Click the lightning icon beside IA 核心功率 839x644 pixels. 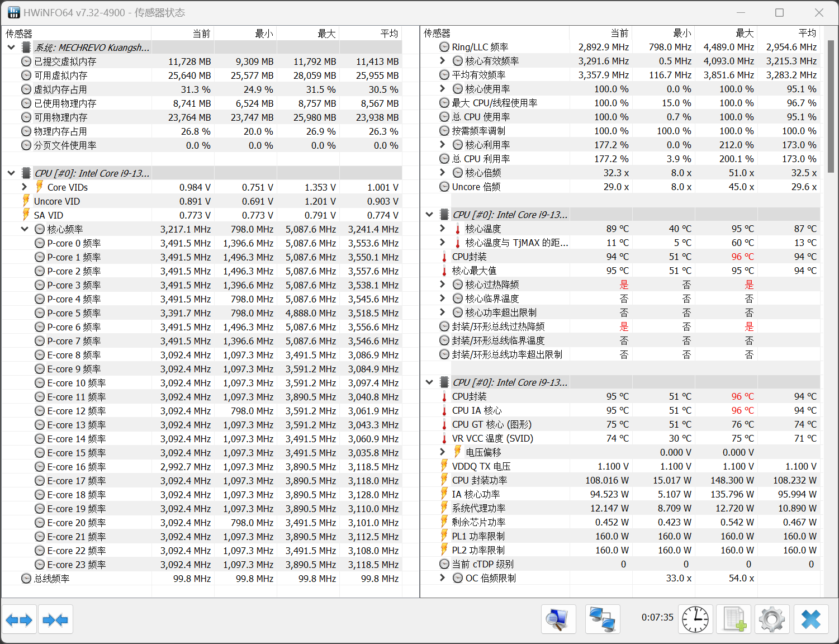click(444, 494)
